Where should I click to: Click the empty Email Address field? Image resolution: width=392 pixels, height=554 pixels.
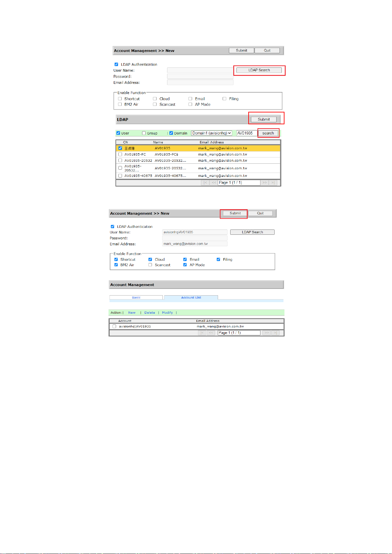(x=200, y=82)
